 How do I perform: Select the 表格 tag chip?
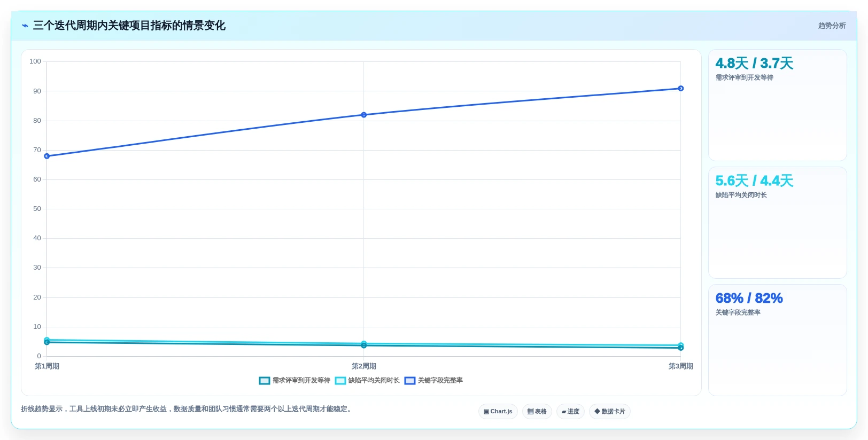(537, 412)
